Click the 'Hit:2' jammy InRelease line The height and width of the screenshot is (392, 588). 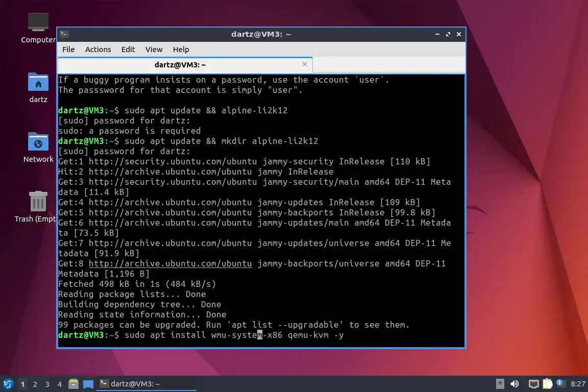click(x=196, y=172)
